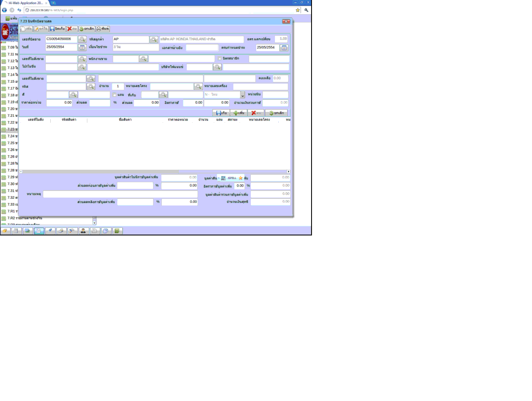Click เพิ่ม add button above the item grid
Screen dimensions: 532x401
238,113
